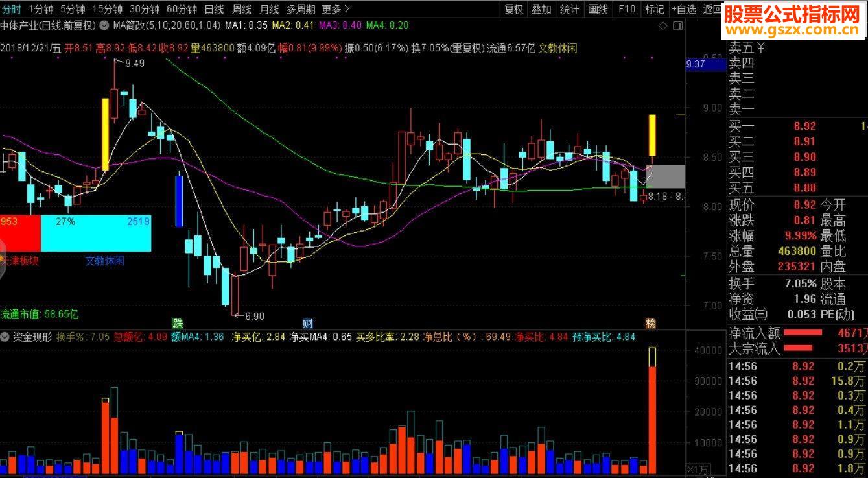Click the 中体产业(日线.前复权) stock title
Screen dimensions: 868x478
pos(48,26)
